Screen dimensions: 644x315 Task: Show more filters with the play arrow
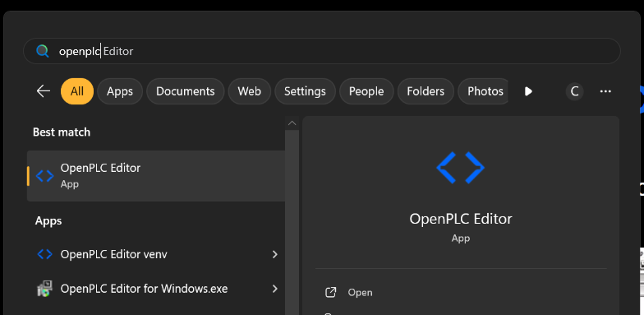tap(529, 91)
